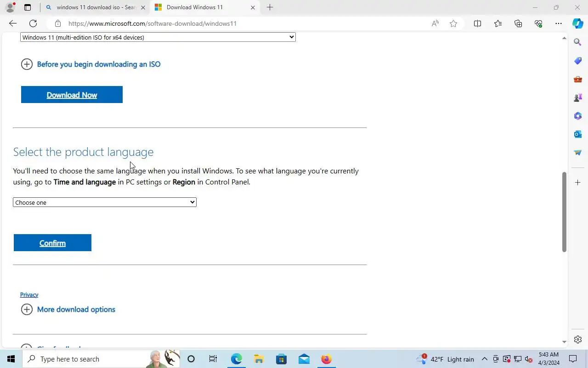Open the Favorites list

click(498, 23)
